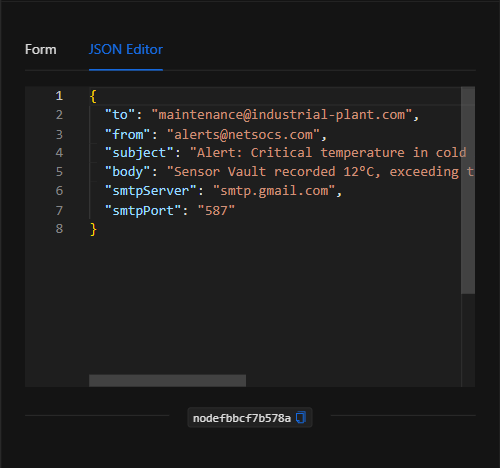Click the "587" port value
Viewport: 500px width, 468px height.
[216, 211]
